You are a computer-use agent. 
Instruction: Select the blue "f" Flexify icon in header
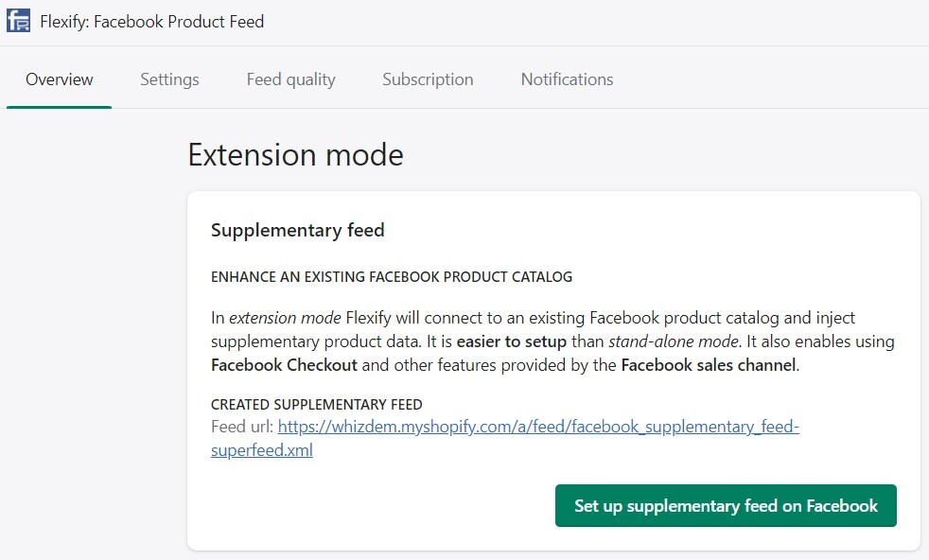coord(18,19)
